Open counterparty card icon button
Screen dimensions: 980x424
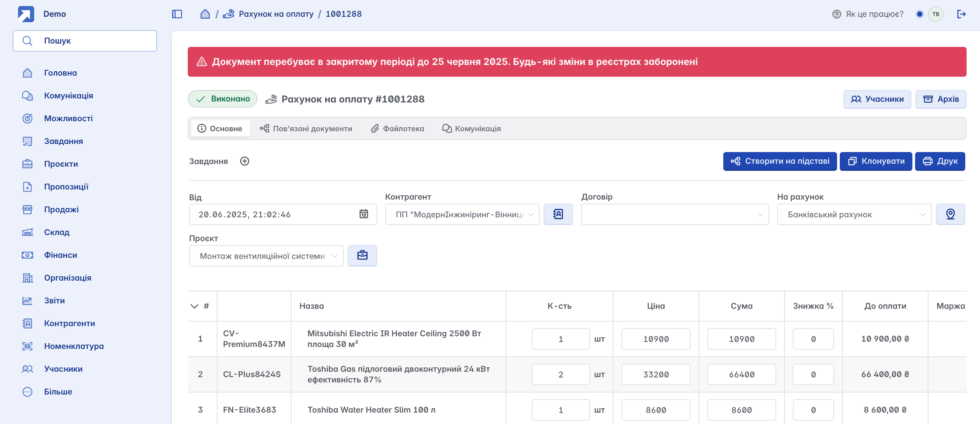pyautogui.click(x=558, y=214)
